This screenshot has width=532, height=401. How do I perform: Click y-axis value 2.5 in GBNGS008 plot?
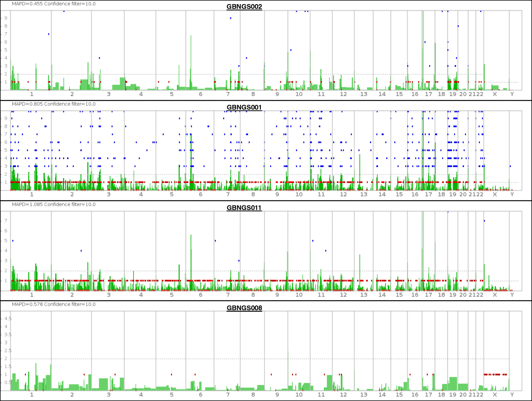[8, 350]
